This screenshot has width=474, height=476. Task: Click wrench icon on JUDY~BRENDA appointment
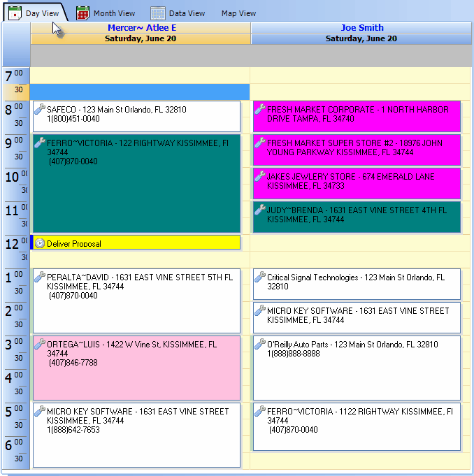pyautogui.click(x=260, y=210)
